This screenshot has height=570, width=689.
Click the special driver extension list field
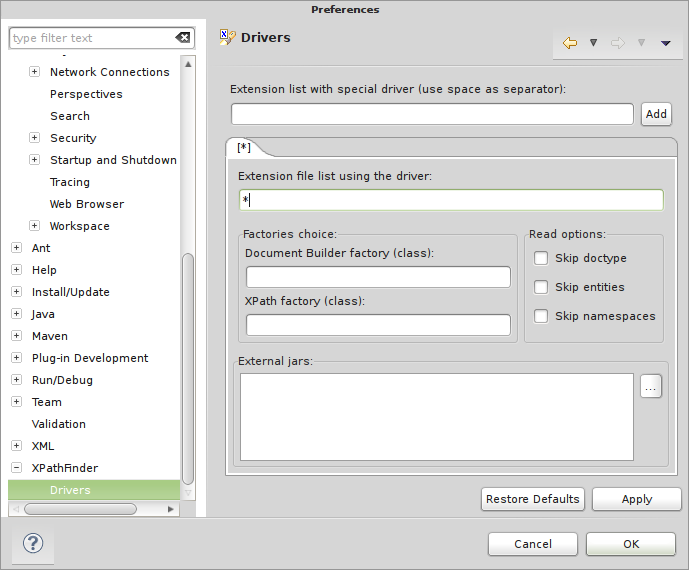click(x=432, y=114)
